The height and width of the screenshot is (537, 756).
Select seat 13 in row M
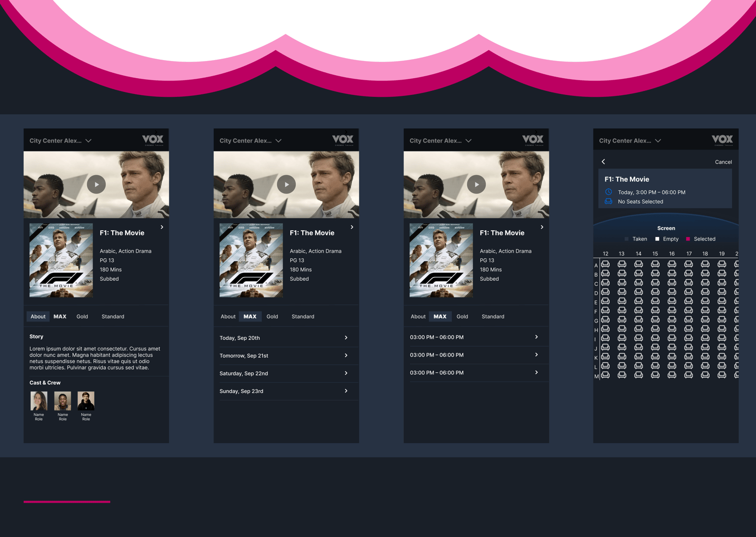(622, 375)
